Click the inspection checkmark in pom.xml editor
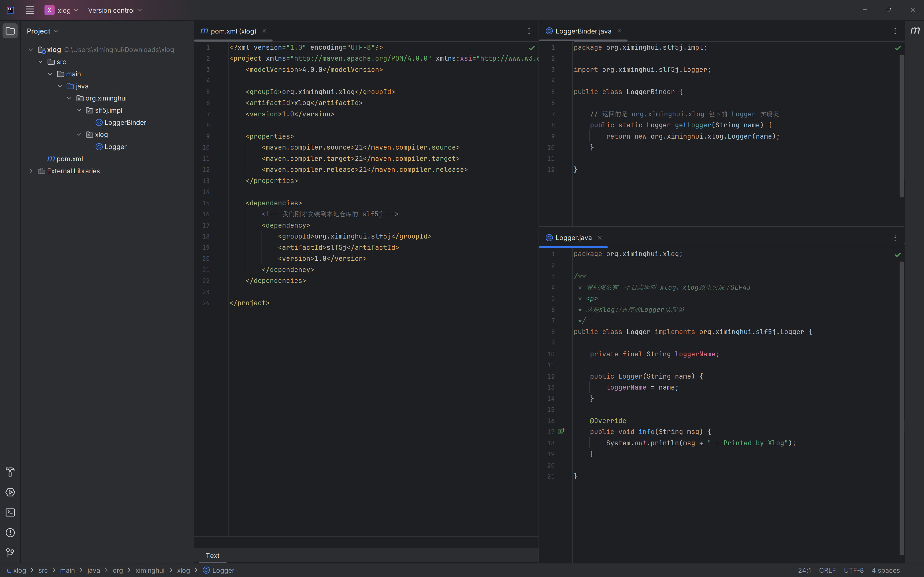Viewport: 924px width, 577px height. [532, 48]
